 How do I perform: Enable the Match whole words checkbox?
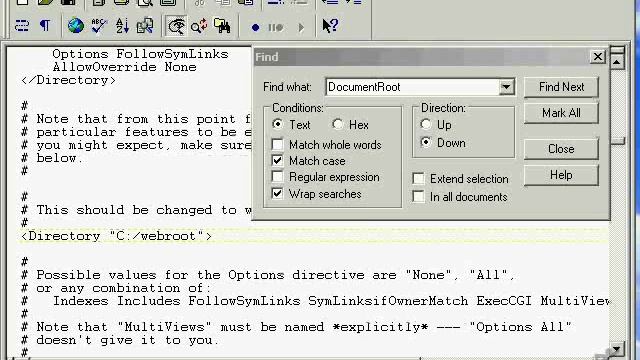(278, 144)
